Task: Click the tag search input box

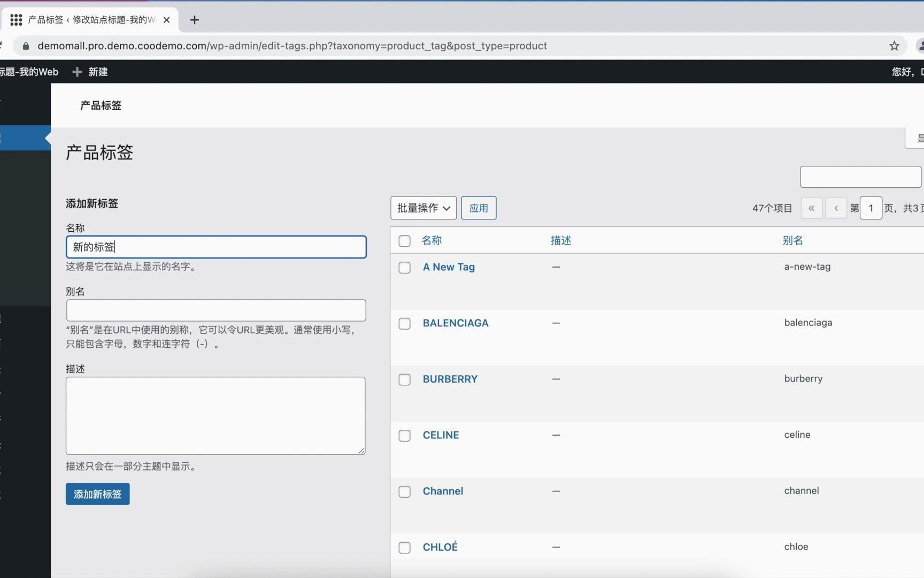Action: (x=860, y=177)
